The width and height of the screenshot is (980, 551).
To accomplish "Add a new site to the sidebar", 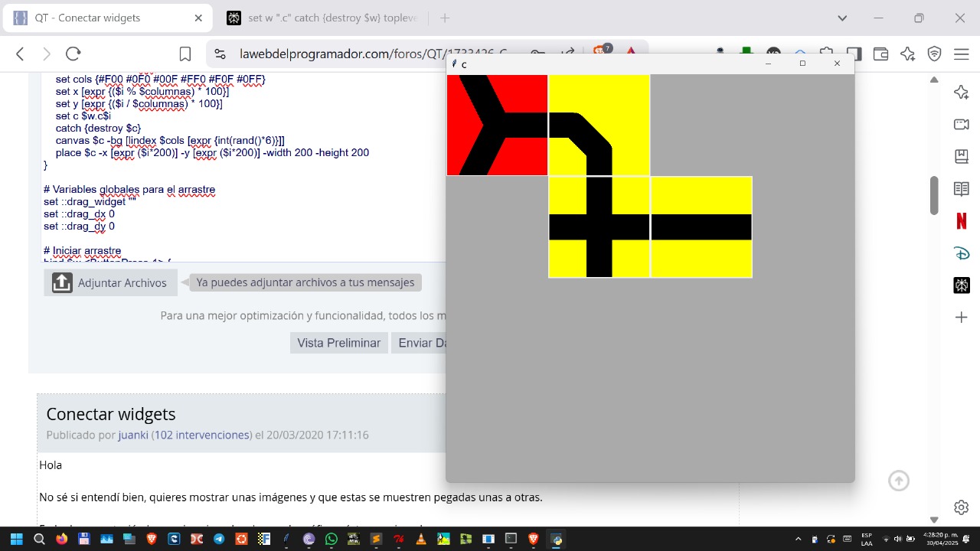I will [x=962, y=317].
